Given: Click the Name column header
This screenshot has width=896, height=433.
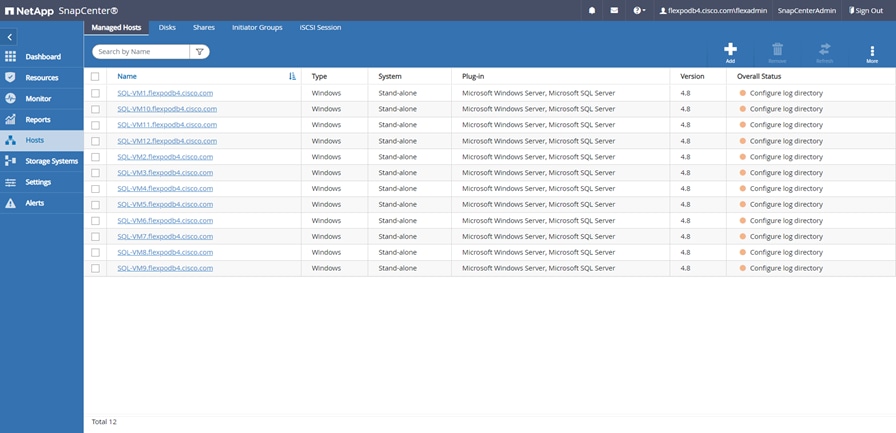Looking at the screenshot, I should coord(127,77).
